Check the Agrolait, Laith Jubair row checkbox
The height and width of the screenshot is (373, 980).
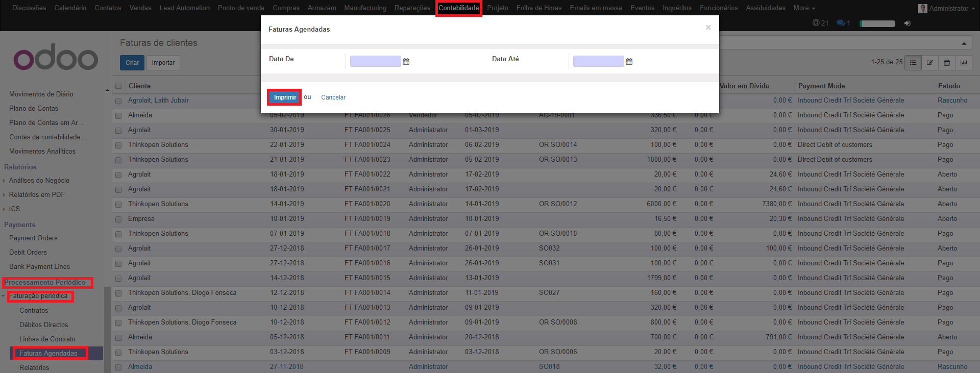[118, 101]
